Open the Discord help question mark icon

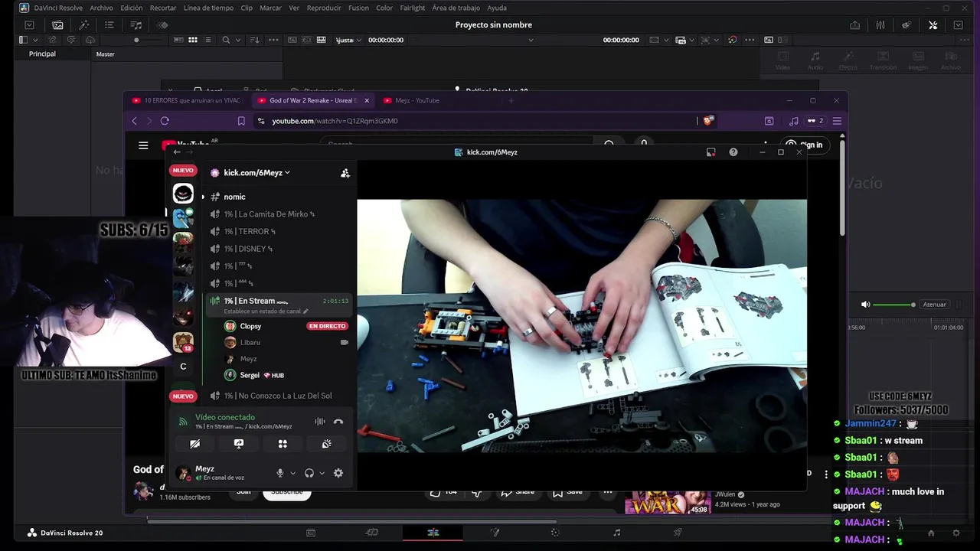(733, 152)
